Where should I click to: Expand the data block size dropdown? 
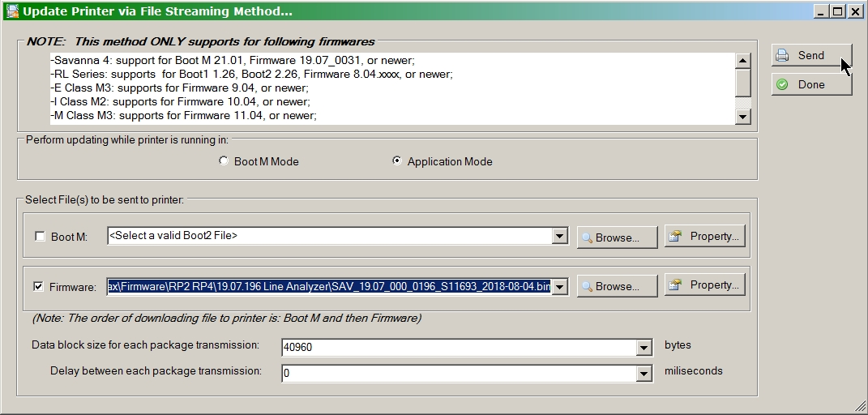(644, 348)
